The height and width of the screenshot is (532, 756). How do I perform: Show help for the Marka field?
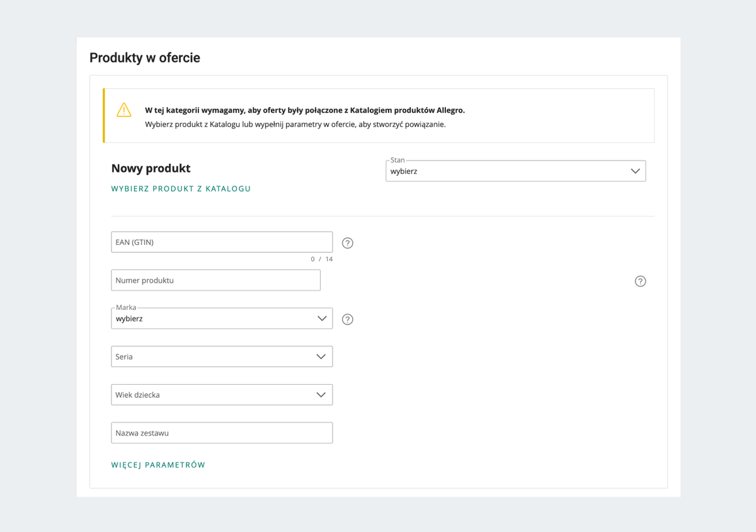(x=347, y=319)
